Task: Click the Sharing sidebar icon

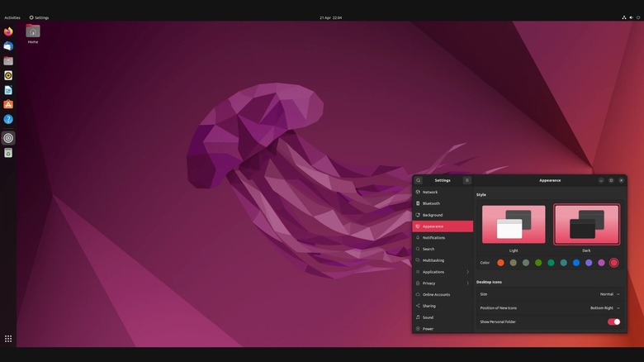Action: [418, 306]
